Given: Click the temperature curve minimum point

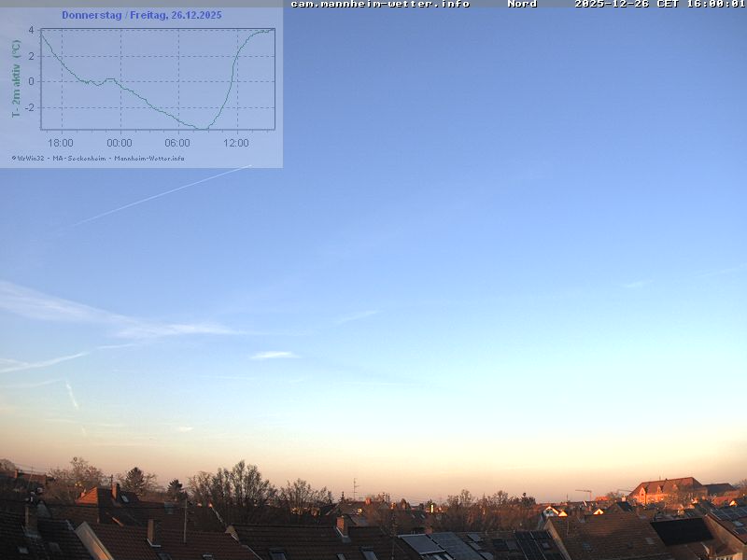Looking at the screenshot, I should tap(203, 128).
